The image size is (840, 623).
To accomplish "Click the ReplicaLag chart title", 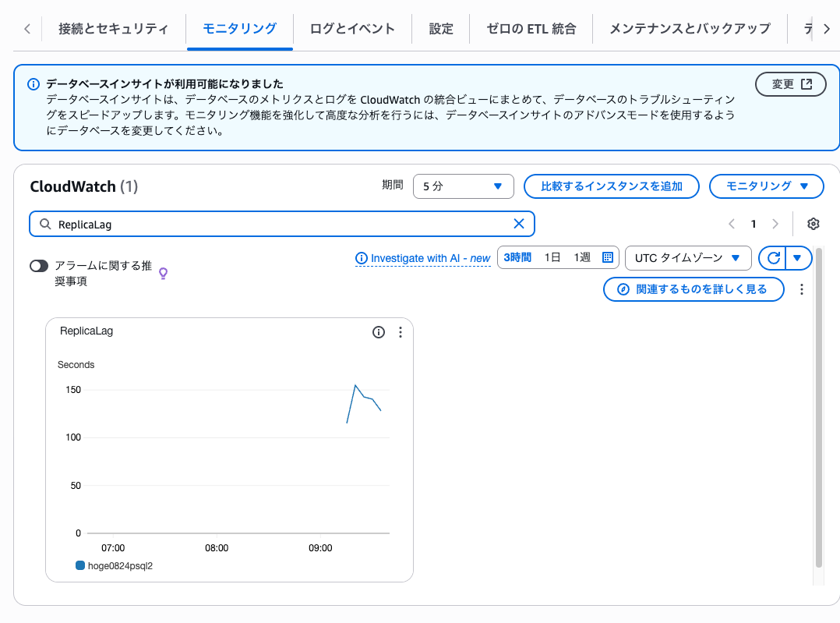I will (86, 331).
